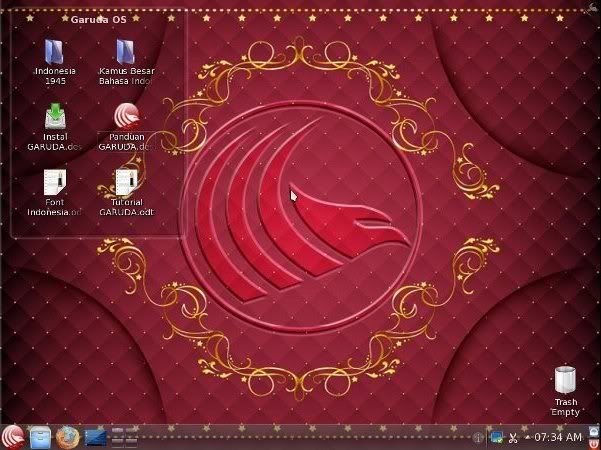
Task: Click the blue desktop icon in taskbar
Action: [x=95, y=436]
